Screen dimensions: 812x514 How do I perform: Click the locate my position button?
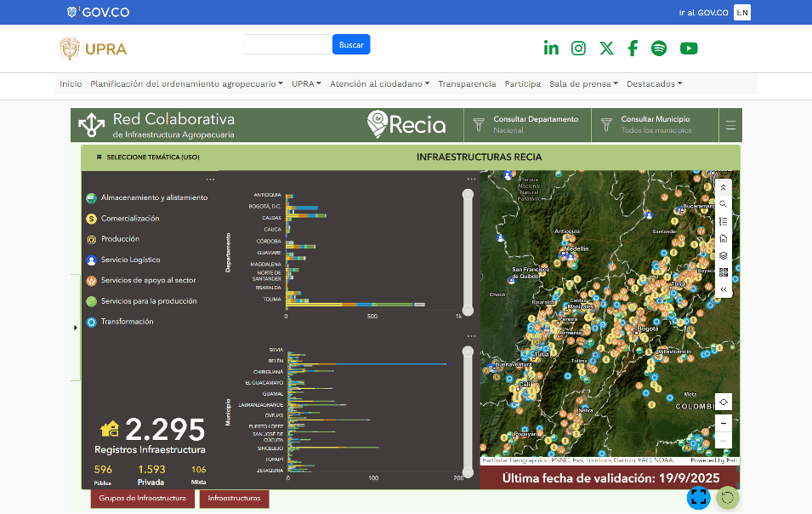click(x=723, y=402)
